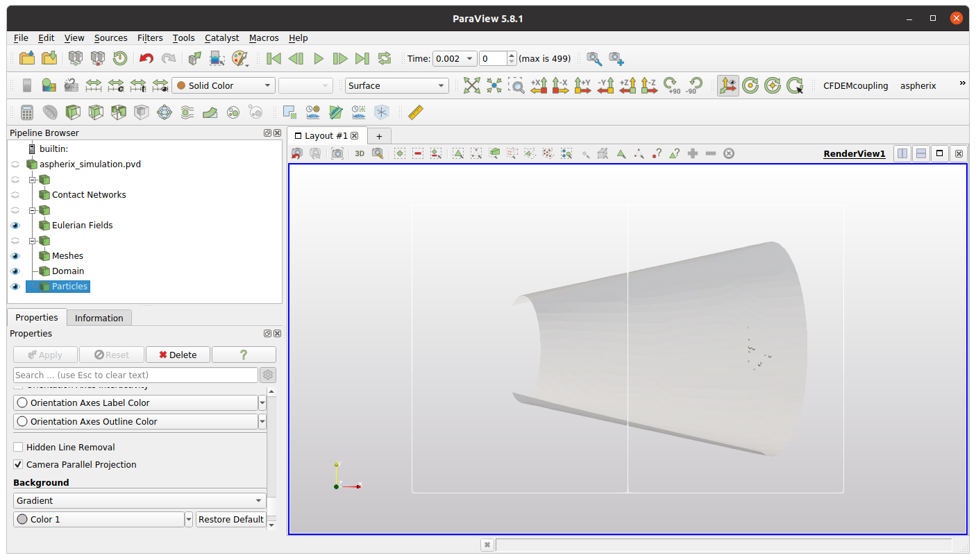This screenshot has width=976, height=560.
Task: Expand hidden toolbar items chevron
Action: pos(962,83)
